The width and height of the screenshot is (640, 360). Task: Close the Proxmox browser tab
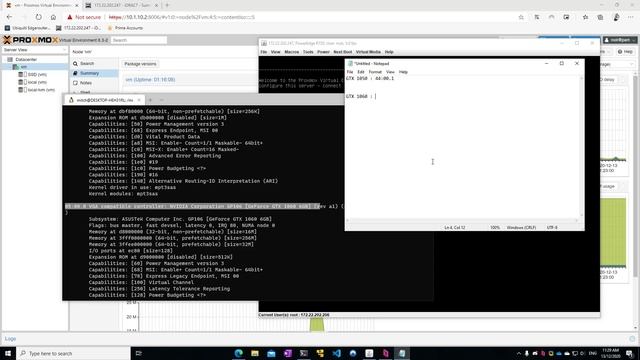[76, 5]
